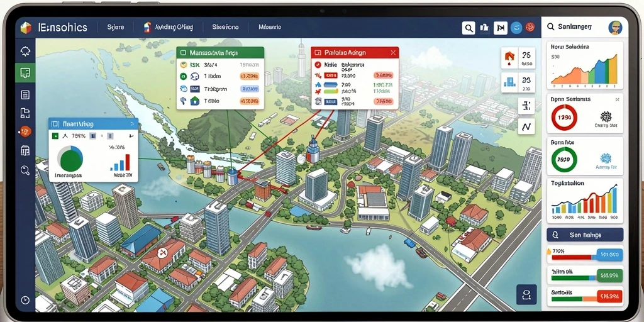Click the magnifier icon in left sidebar
Viewport: 644px width, 322px height.
click(x=25, y=170)
